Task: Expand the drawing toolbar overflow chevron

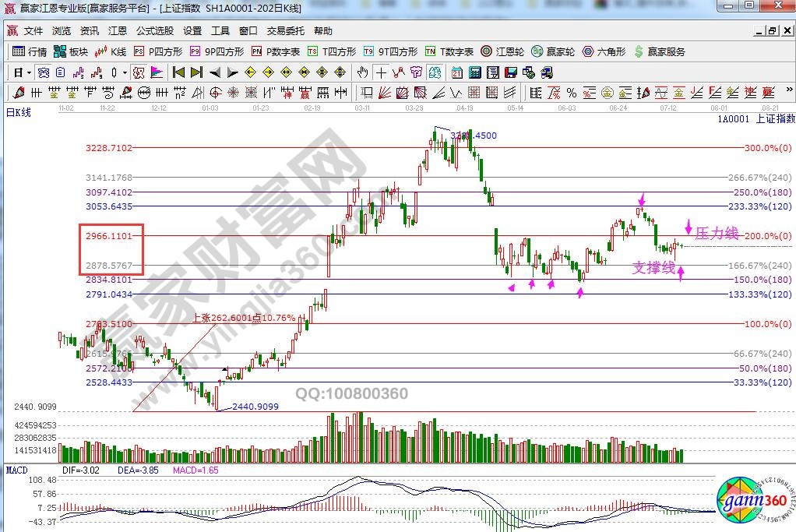Action: point(788,93)
